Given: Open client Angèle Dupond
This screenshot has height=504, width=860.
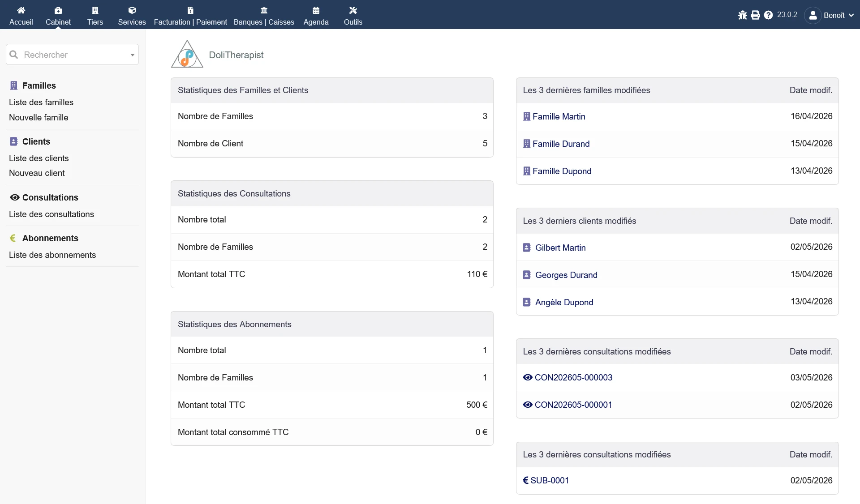Looking at the screenshot, I should pyautogui.click(x=564, y=302).
